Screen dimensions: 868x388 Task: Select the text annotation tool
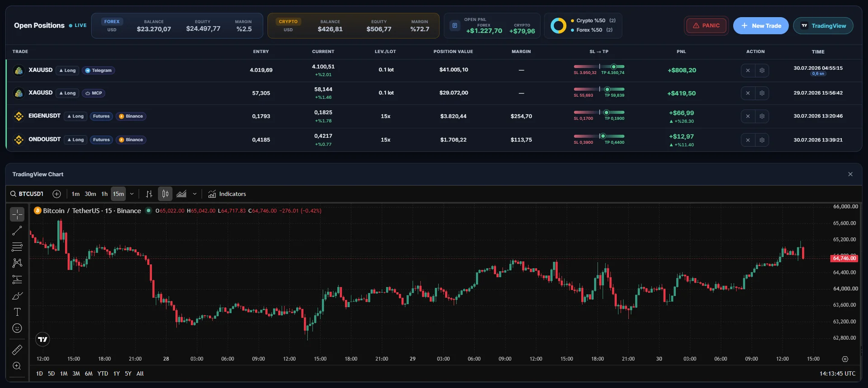(x=17, y=312)
